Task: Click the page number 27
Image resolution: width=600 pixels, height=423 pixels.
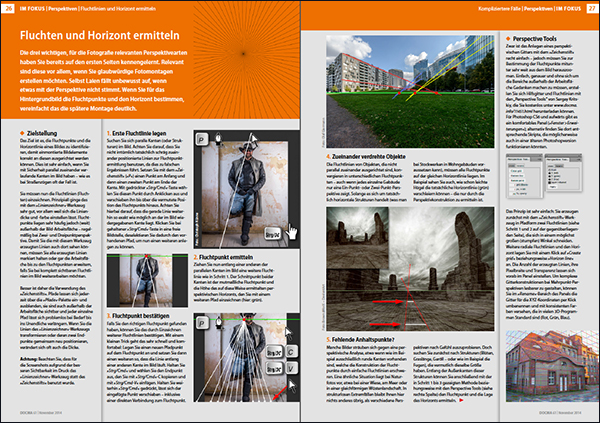Action: (591, 8)
